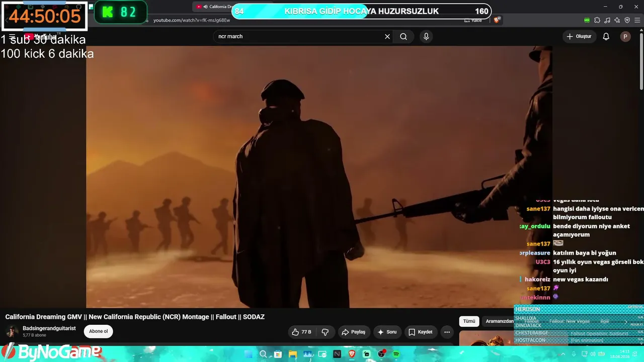Click the address bar URL
This screenshot has width=644, height=362.
pos(192,20)
